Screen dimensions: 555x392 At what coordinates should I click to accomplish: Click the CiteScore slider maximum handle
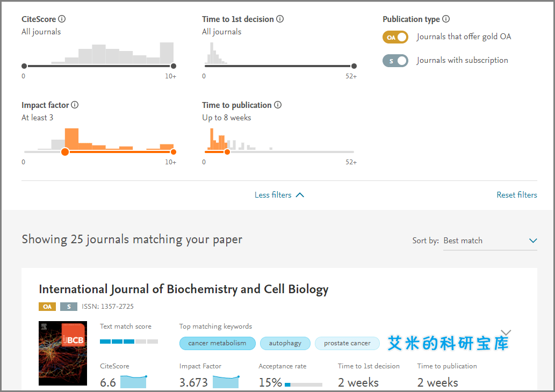(174, 66)
